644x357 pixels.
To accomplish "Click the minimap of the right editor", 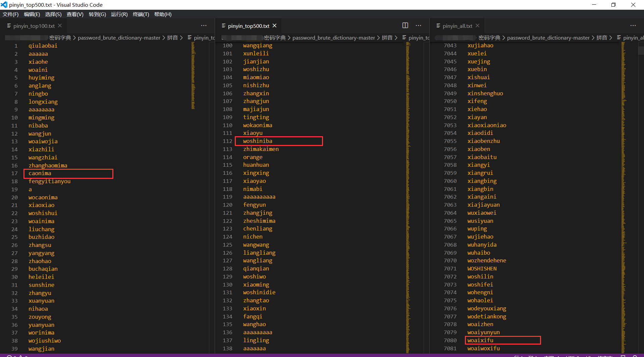I will click(x=623, y=197).
